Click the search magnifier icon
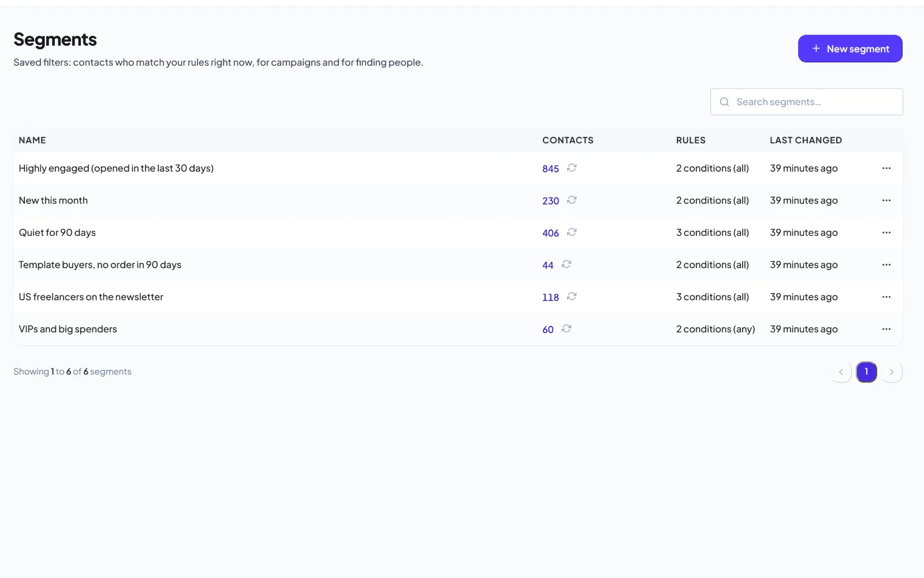 (724, 102)
